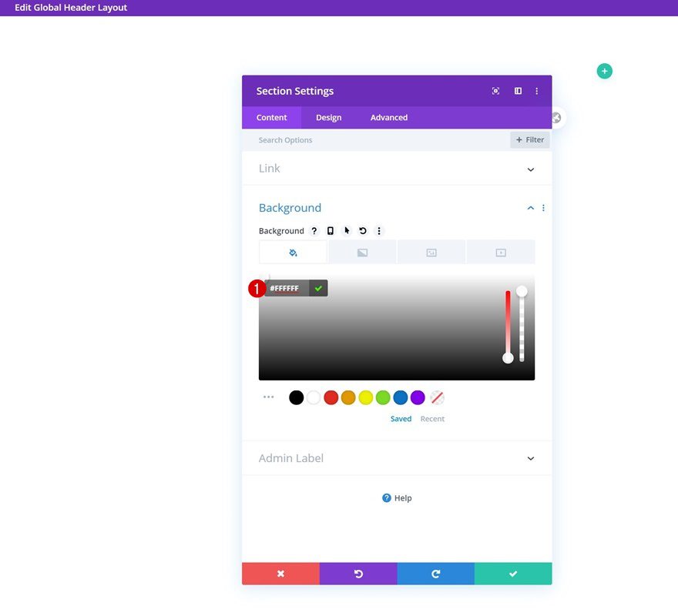Open the Section Settings three-dot menu
This screenshot has width=678, height=616.
(x=537, y=91)
